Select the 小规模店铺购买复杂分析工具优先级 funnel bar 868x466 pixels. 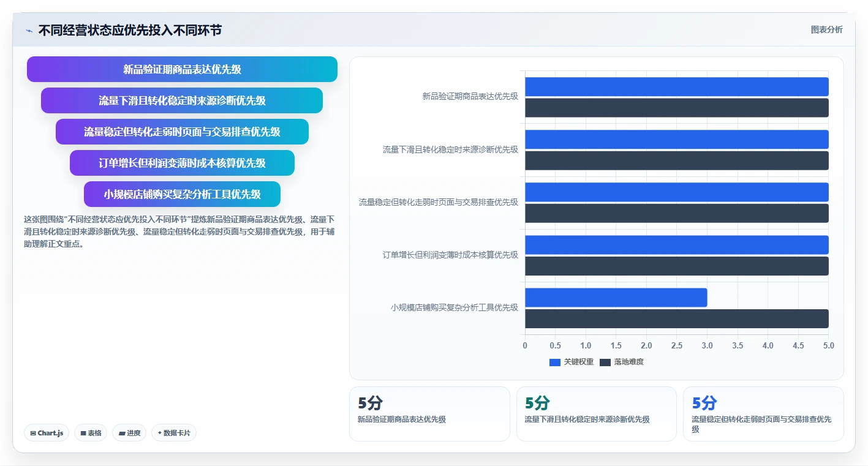click(182, 194)
